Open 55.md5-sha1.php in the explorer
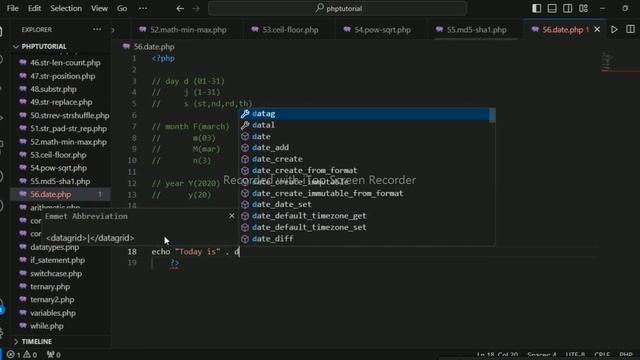The image size is (640, 360). 60,181
